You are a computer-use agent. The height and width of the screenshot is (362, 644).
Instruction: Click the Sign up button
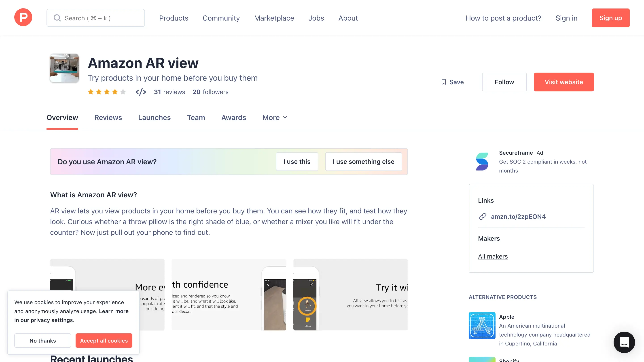(x=610, y=18)
